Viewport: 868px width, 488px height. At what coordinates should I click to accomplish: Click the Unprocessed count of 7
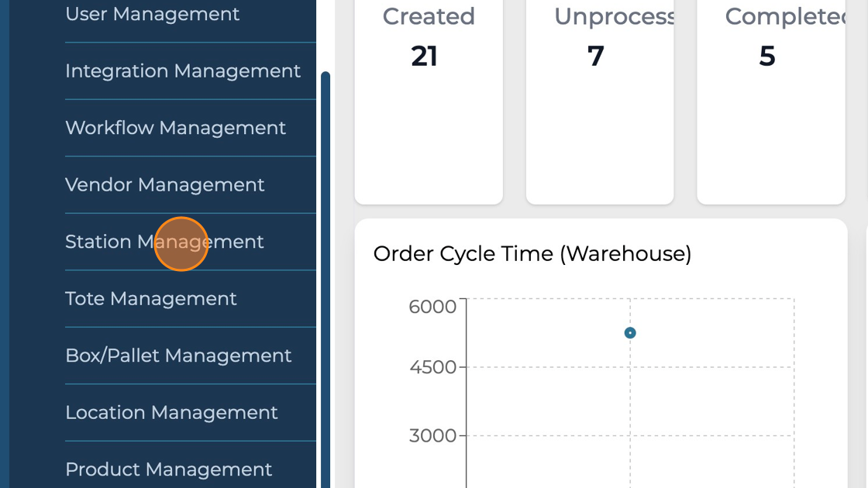pos(595,57)
